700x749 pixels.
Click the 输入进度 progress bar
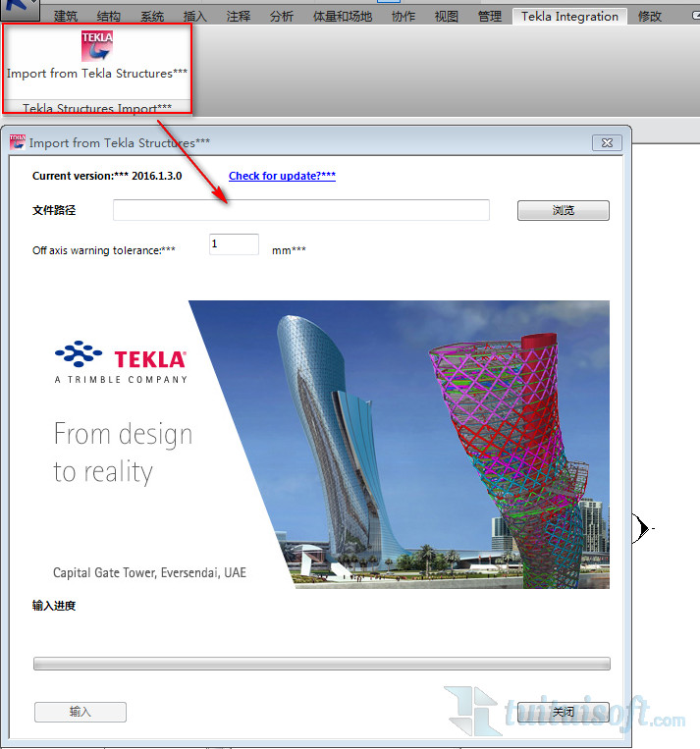click(322, 664)
